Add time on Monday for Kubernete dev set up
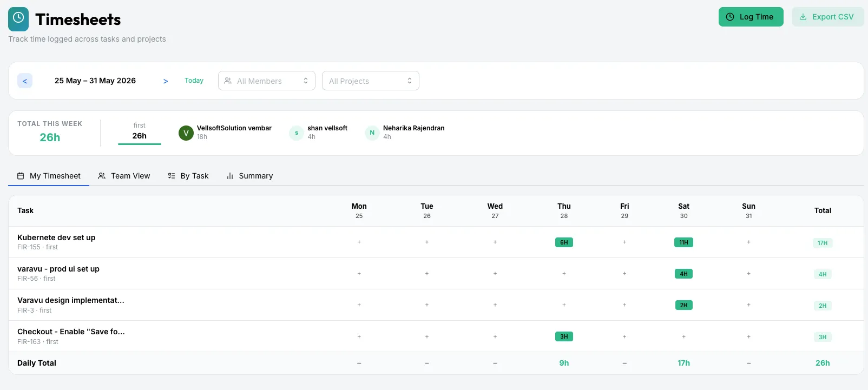 359,242
